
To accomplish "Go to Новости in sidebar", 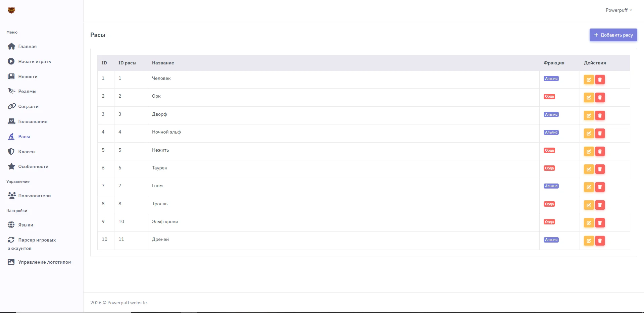I will click(28, 76).
